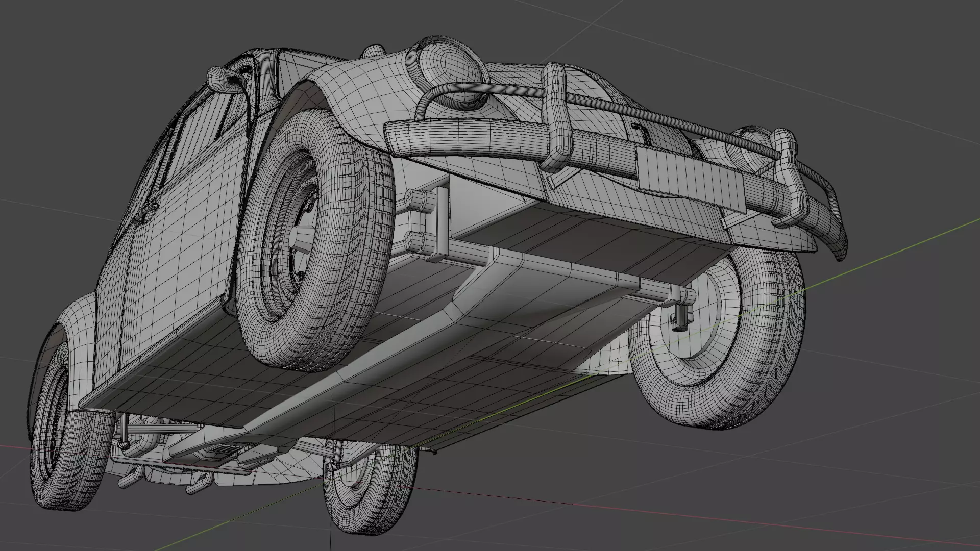Select the large front wheel tire mesh
Viewport: 980px width, 551px height.
(315, 240)
